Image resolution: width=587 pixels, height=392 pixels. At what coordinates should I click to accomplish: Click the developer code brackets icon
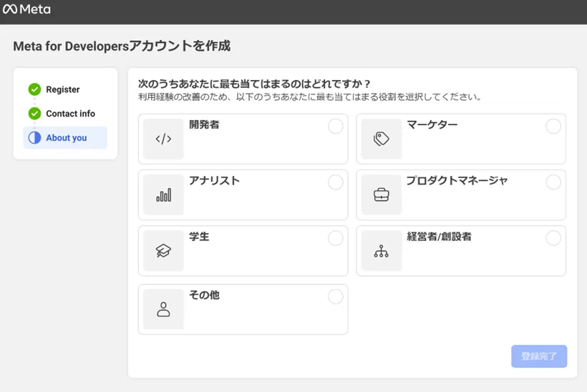pos(164,139)
